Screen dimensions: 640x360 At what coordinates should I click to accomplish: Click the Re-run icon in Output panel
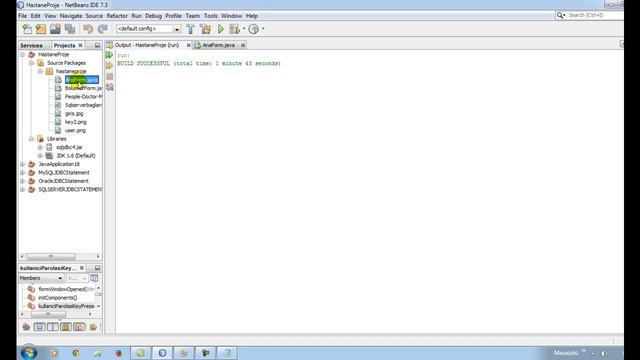click(x=109, y=55)
